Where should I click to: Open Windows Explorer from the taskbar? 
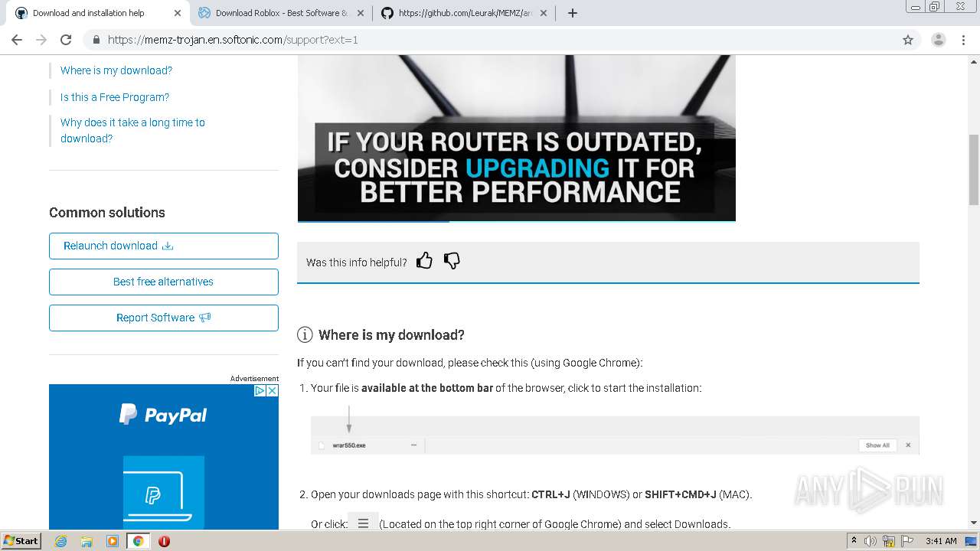coord(87,541)
